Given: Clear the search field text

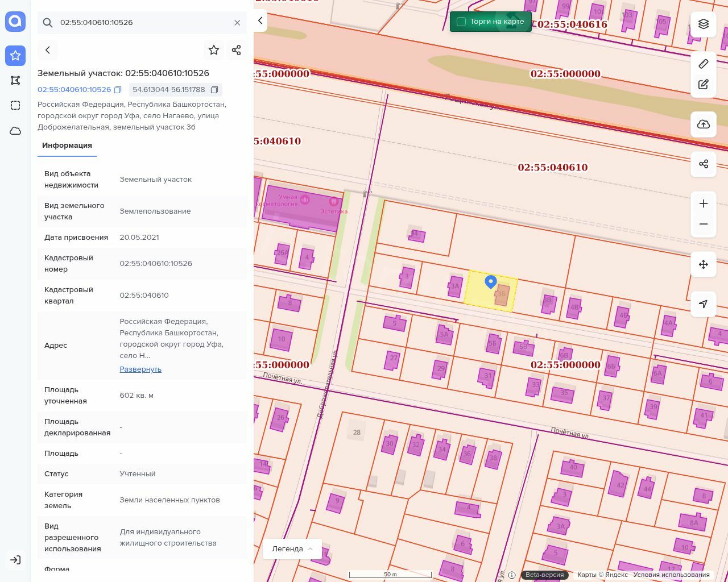Looking at the screenshot, I should (237, 23).
